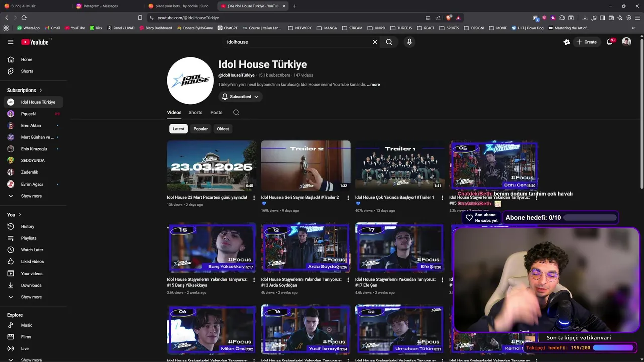Image resolution: width=644 pixels, height=362 pixels.
Task: Open Brave Leo AI sparkle icon
Action: coord(620,18)
